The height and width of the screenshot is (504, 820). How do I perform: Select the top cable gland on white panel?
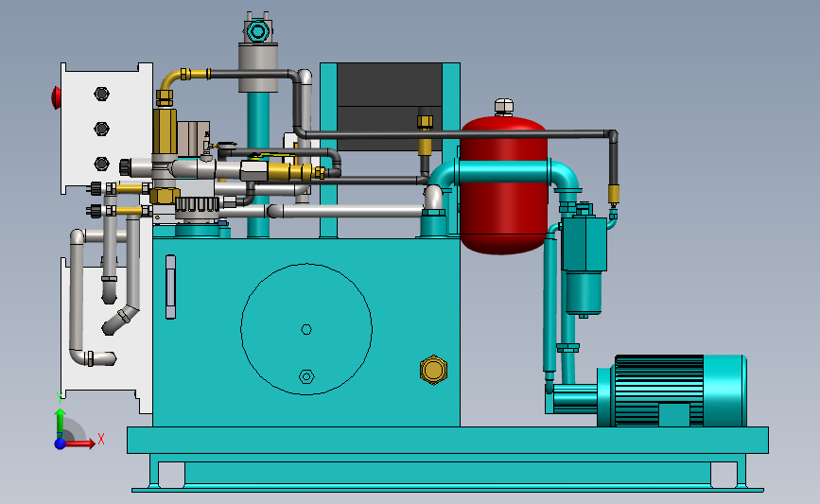click(x=101, y=95)
